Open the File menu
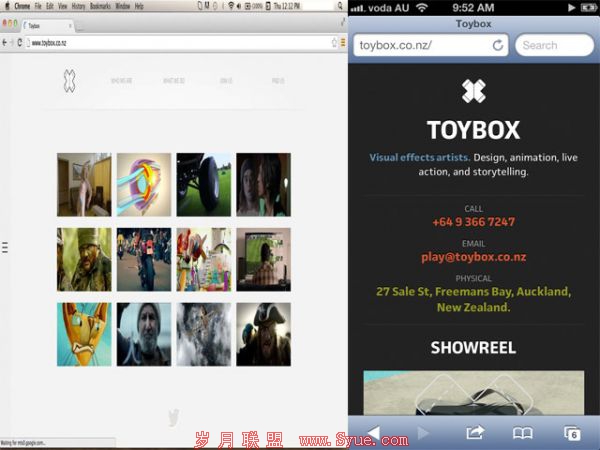 click(38, 6)
